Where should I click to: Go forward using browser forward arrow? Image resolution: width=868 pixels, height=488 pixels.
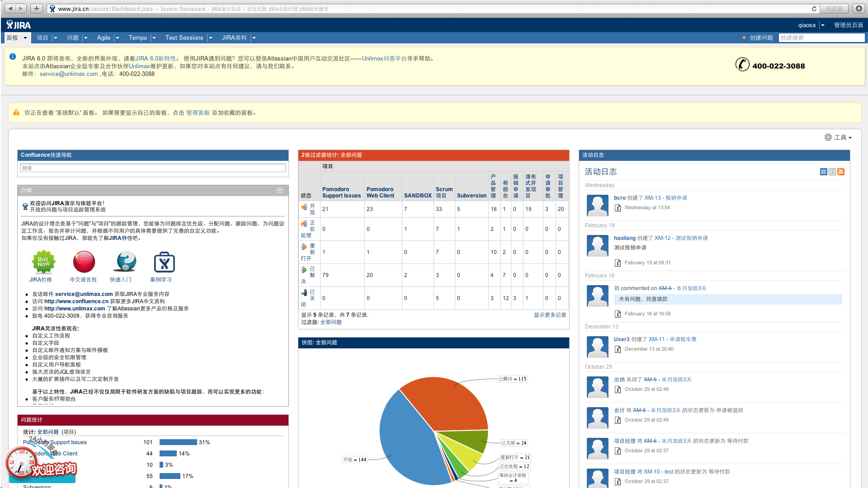[x=21, y=9]
